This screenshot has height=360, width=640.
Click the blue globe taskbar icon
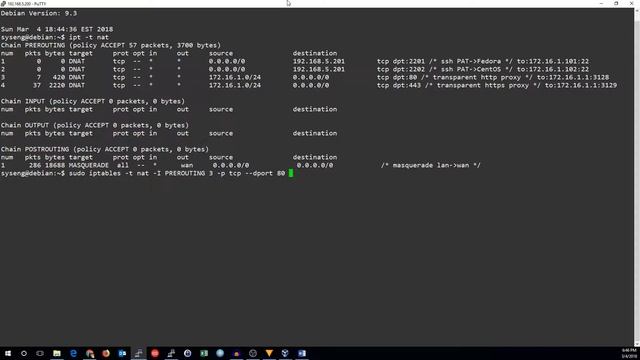220,353
